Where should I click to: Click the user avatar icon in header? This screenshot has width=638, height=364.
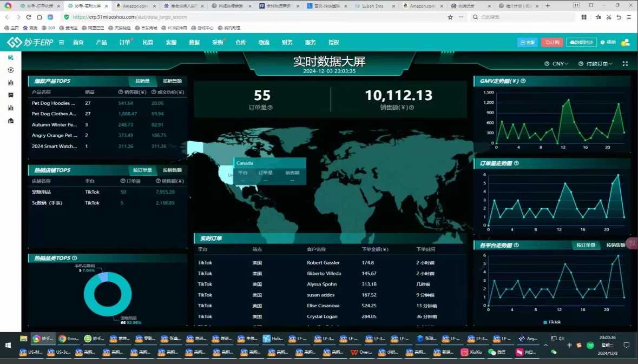[x=626, y=42]
